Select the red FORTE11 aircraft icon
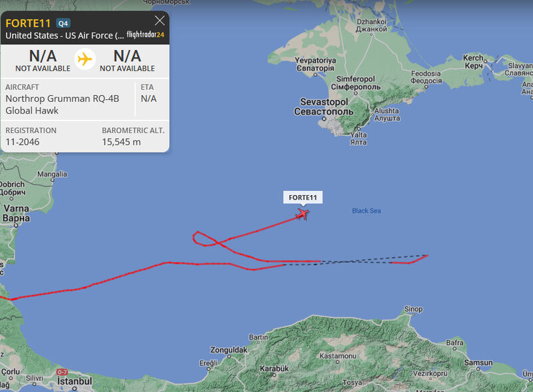Viewport: 533px width, 392px height. tap(302, 214)
